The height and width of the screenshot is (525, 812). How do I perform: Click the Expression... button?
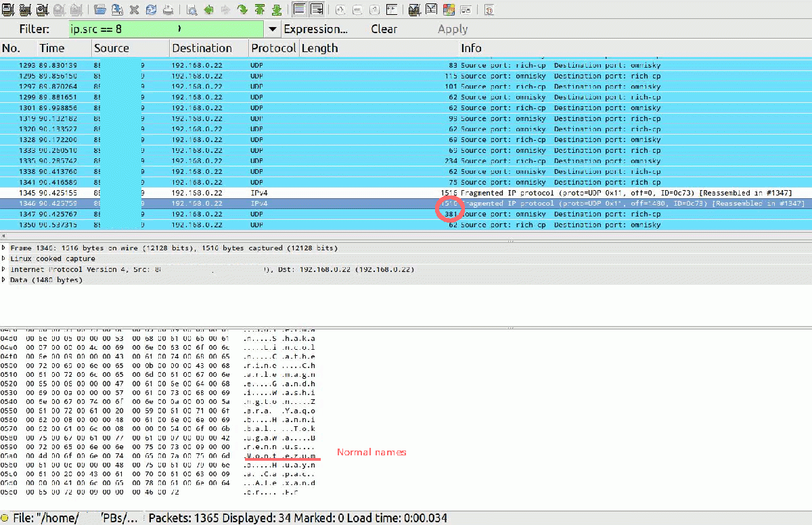tap(315, 29)
